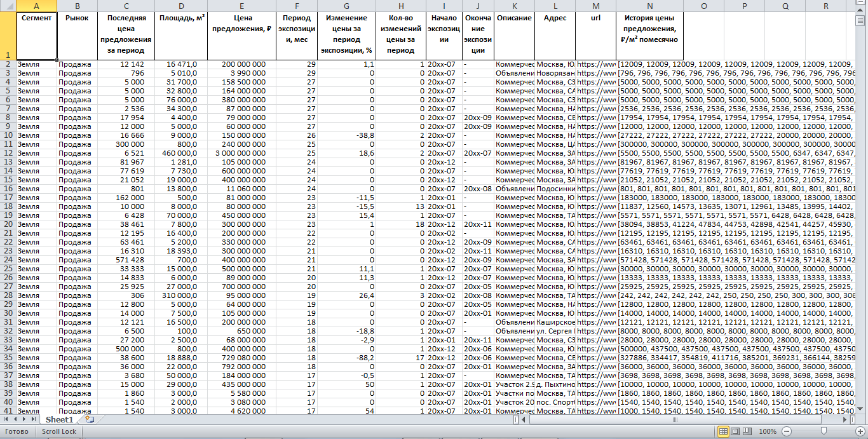Select column R by its header
This screenshot has width=868, height=439.
(x=825, y=6)
